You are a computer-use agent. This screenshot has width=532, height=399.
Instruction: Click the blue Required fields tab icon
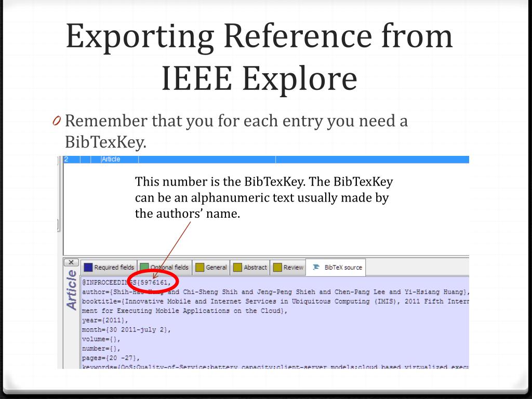click(88, 268)
